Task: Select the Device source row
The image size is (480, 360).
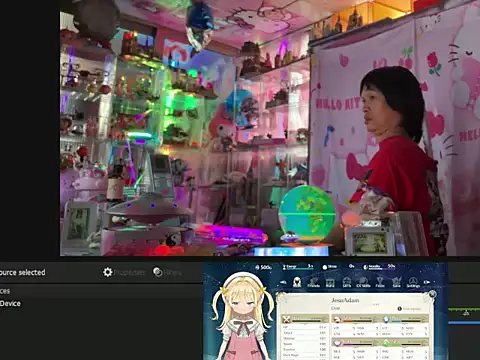Action: (11, 303)
